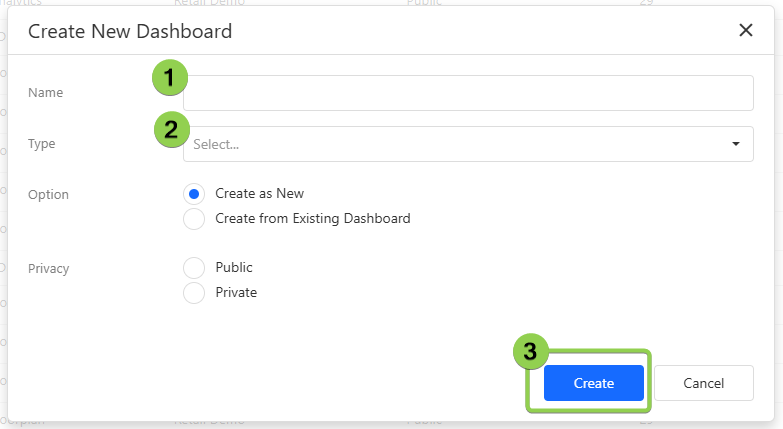
Task: Click the 'Option' section label
Action: tap(48, 195)
